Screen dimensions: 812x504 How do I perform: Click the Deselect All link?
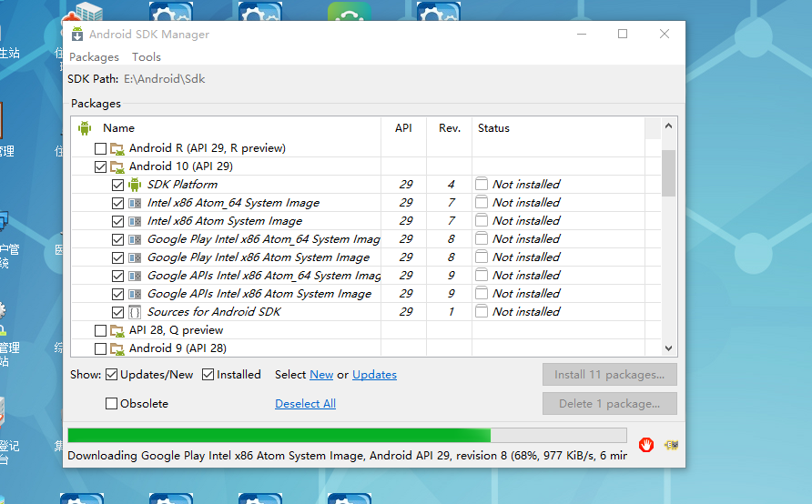coord(305,404)
